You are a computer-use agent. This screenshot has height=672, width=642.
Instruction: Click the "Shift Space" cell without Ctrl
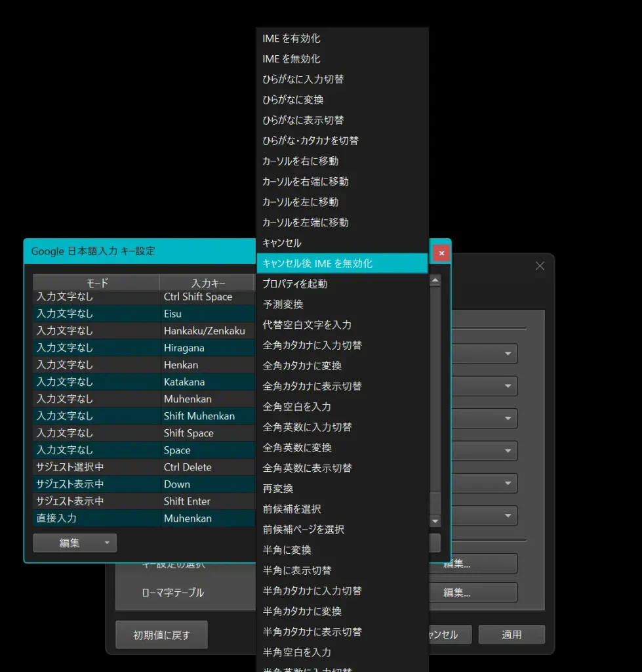pos(208,433)
